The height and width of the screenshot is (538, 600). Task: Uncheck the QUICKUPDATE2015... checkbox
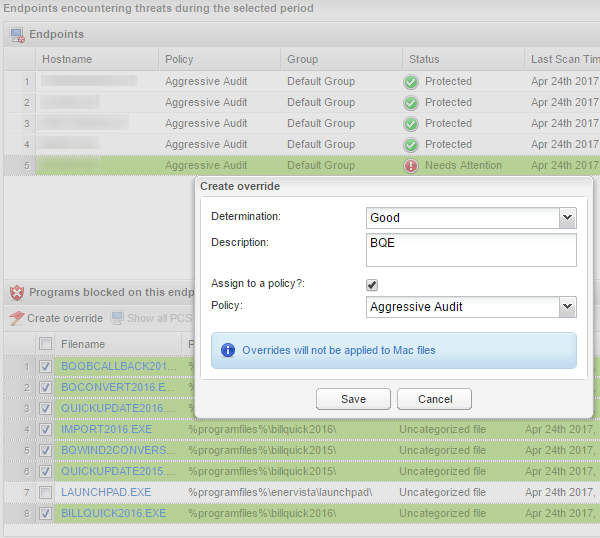46,471
